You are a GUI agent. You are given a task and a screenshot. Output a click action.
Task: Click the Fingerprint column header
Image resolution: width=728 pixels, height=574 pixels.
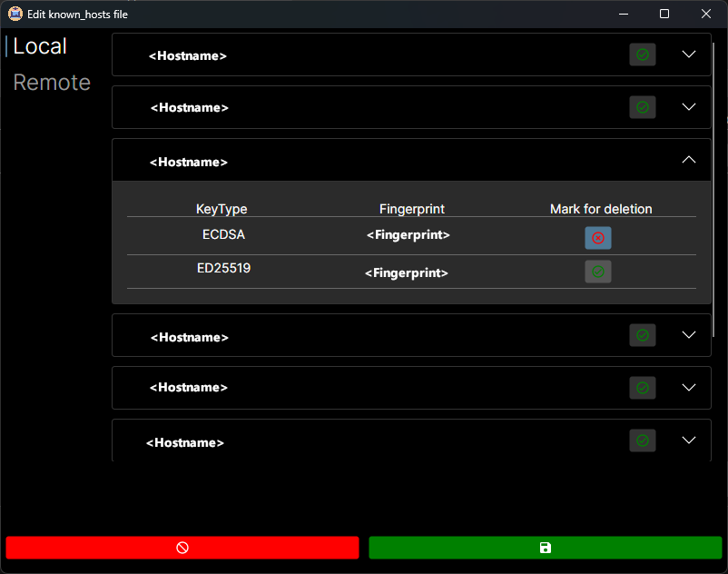point(412,209)
